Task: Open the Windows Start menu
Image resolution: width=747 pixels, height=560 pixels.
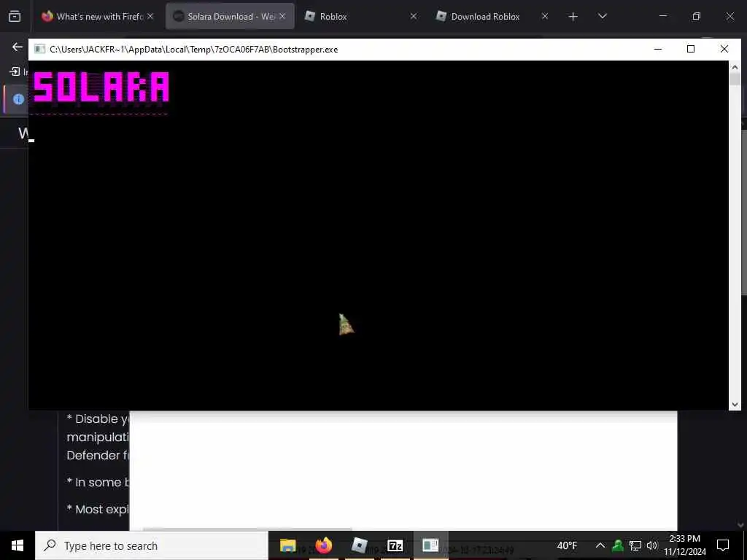Action: [18, 545]
